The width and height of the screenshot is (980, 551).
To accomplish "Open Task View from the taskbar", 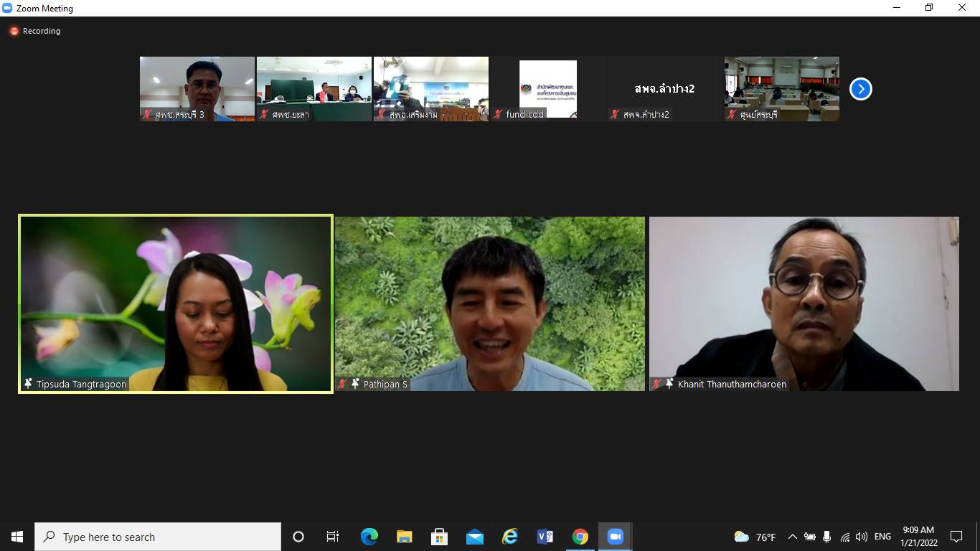I will 333,537.
